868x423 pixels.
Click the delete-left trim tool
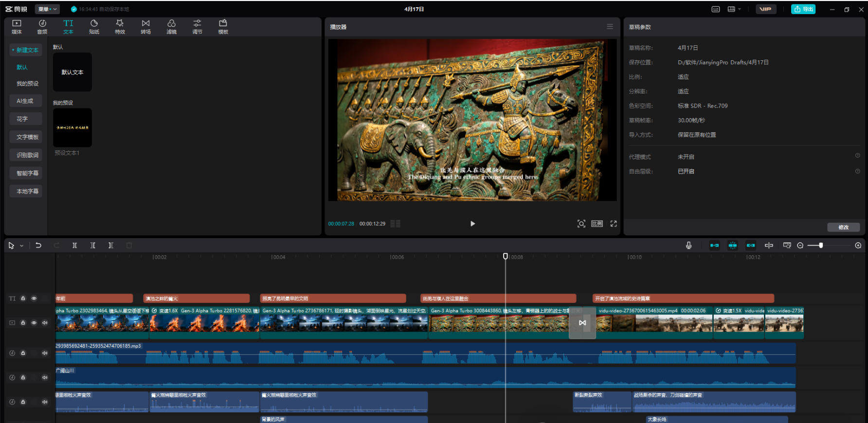click(x=93, y=246)
